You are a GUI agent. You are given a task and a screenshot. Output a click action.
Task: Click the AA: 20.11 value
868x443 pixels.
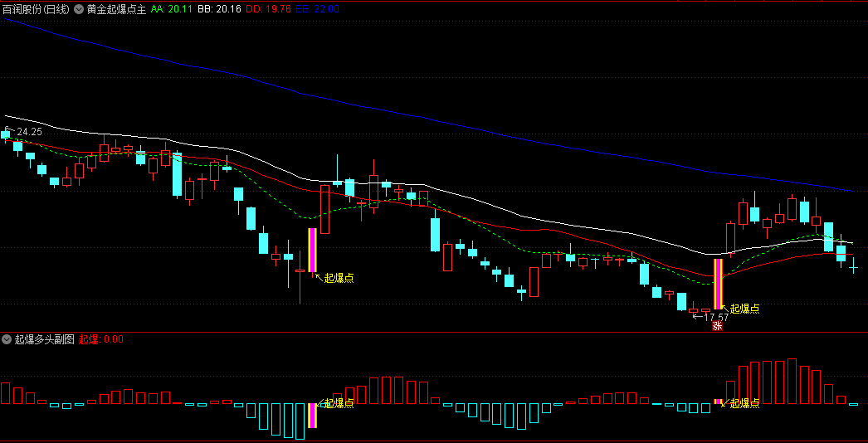pos(170,9)
